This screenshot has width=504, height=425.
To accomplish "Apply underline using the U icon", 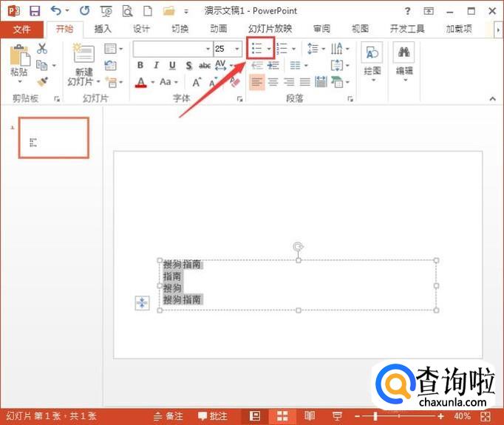I will click(172, 65).
